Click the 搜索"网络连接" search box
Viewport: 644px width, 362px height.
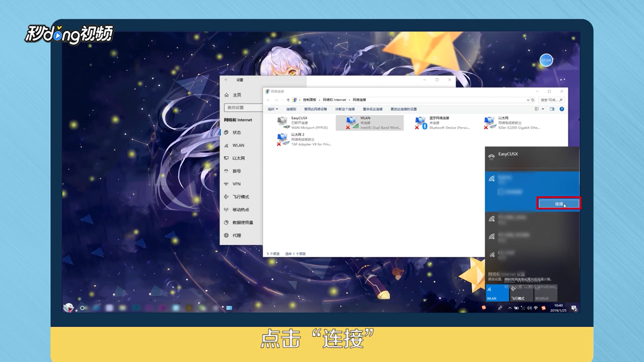(551, 100)
